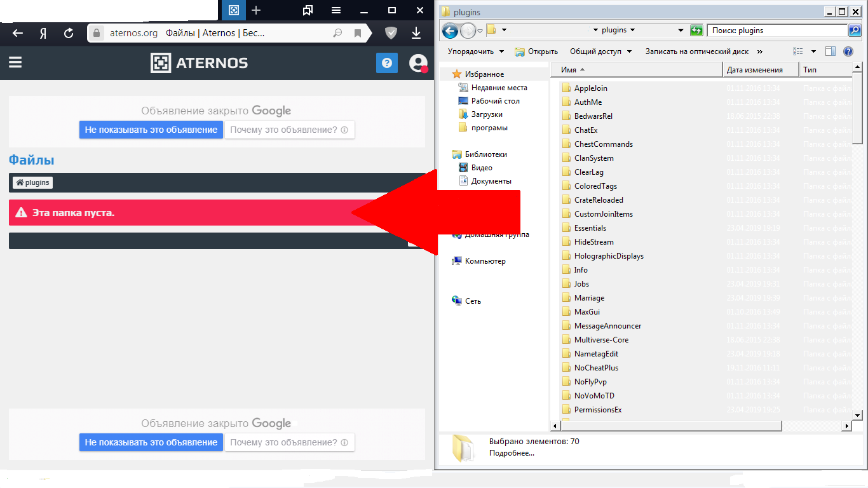Click 'Записать на оптический диск'
Viewport: 868px width, 488px height.
[x=697, y=51]
